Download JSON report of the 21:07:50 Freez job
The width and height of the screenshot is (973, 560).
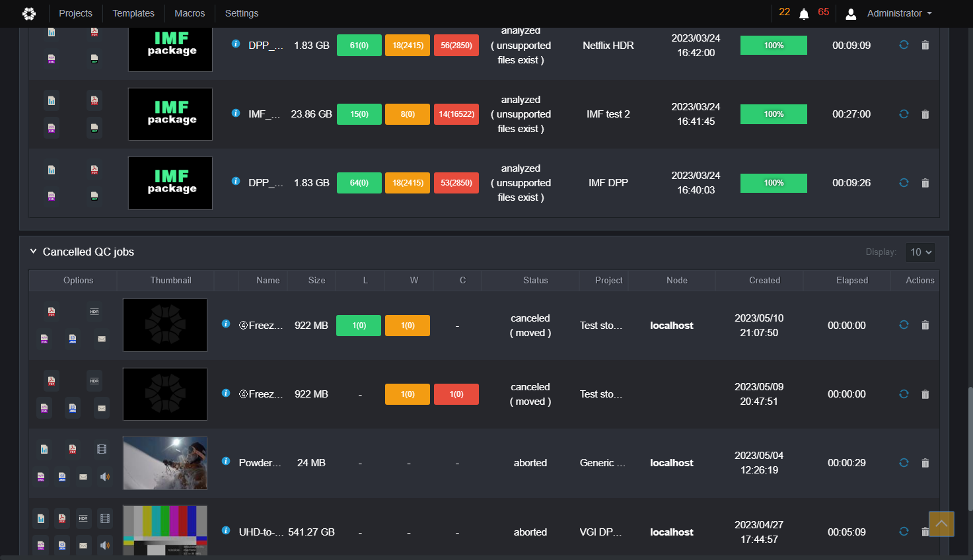pyautogui.click(x=73, y=339)
